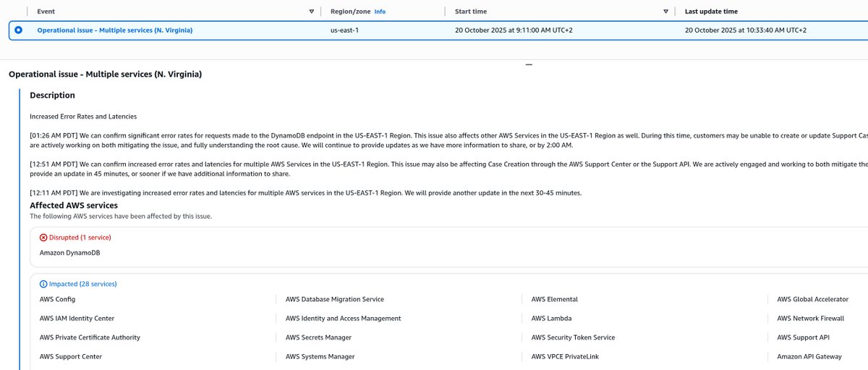Viewport: 868px width, 370px height.
Task: Click AWS Identity and Access Management entry
Action: point(343,318)
